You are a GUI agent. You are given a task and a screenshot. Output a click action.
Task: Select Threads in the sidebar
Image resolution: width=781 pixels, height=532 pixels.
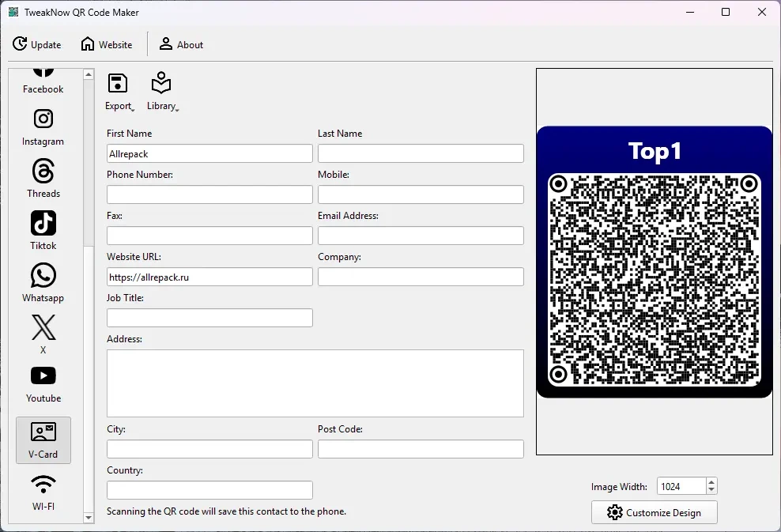pyautogui.click(x=43, y=179)
